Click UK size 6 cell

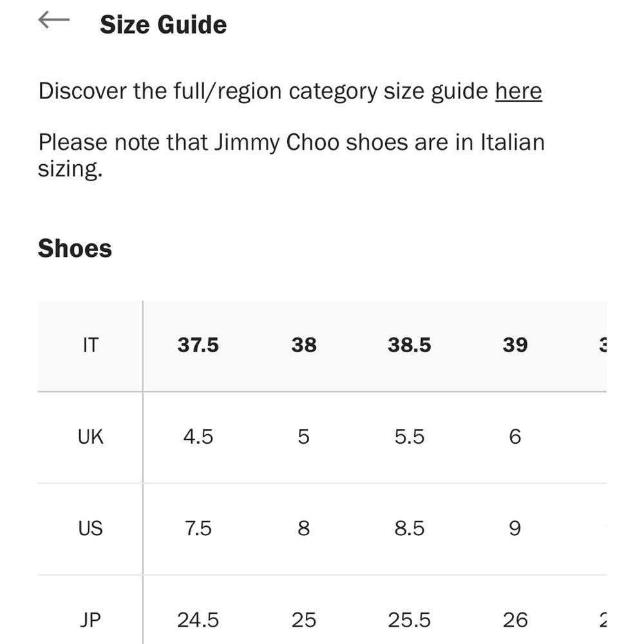coord(515,437)
